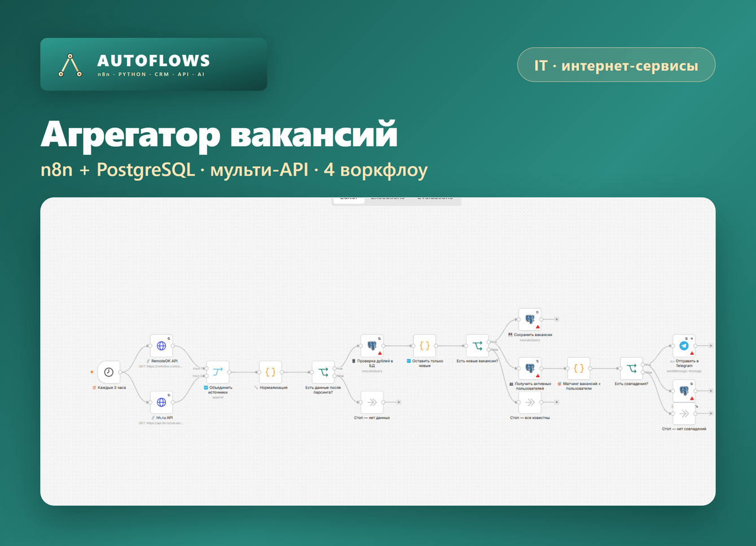
Task: Select the Стоп — нет данных node
Action: (372, 402)
